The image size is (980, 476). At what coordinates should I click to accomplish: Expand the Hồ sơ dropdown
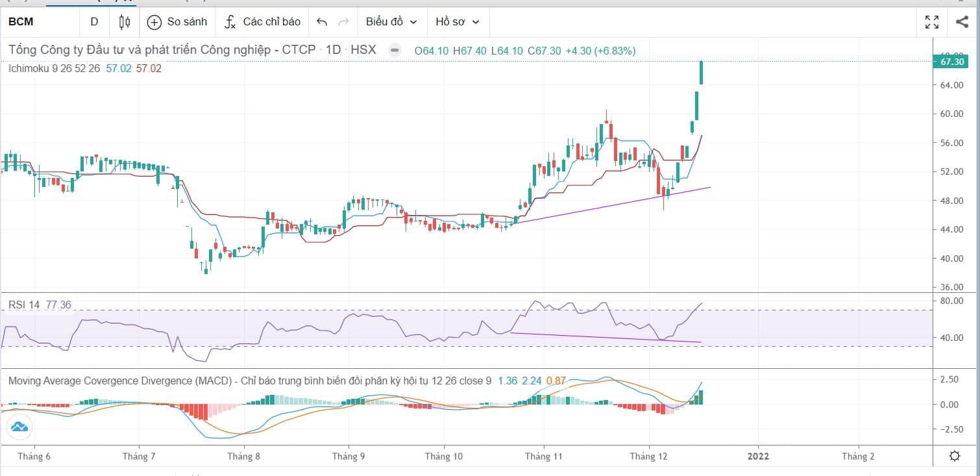coord(458,21)
